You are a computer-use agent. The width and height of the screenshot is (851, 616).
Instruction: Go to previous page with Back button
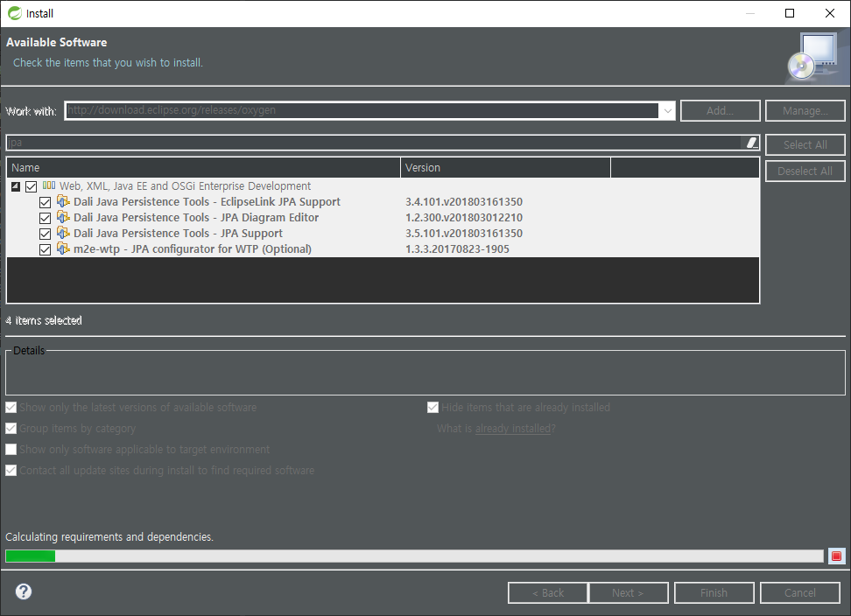tap(547, 592)
